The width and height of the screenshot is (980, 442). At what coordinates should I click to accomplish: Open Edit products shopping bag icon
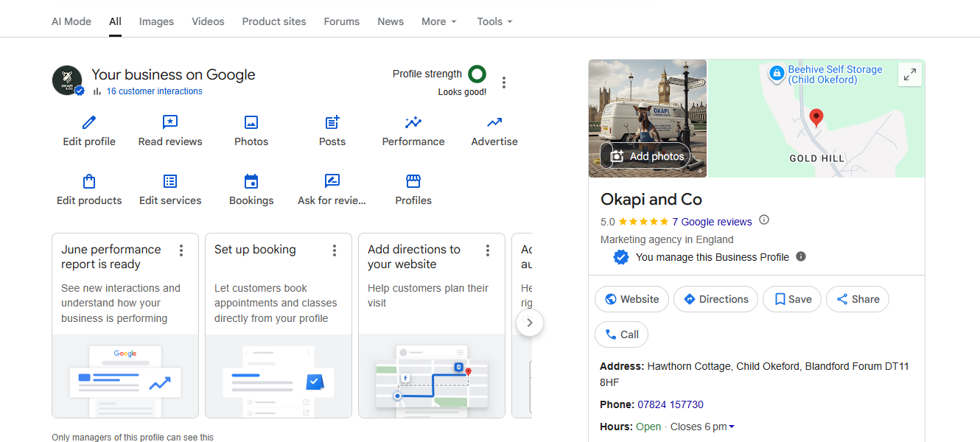(x=89, y=181)
